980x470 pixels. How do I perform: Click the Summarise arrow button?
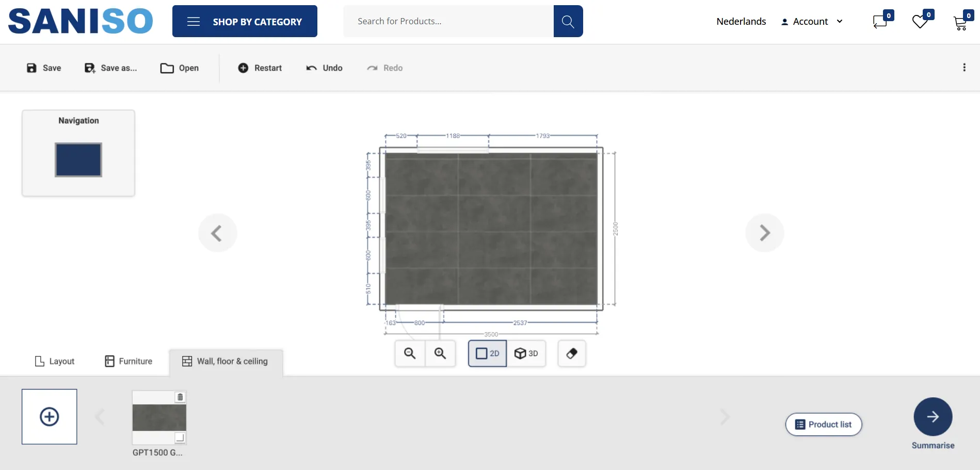933,417
